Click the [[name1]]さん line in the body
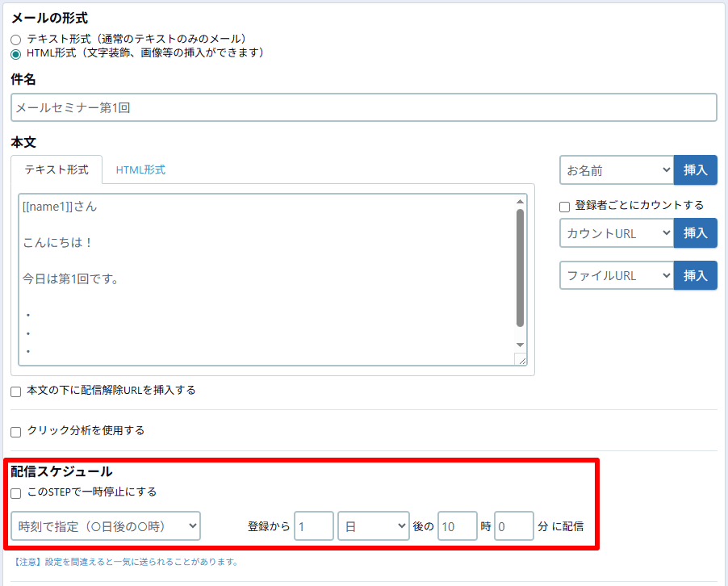The height and width of the screenshot is (586, 728). 60,207
